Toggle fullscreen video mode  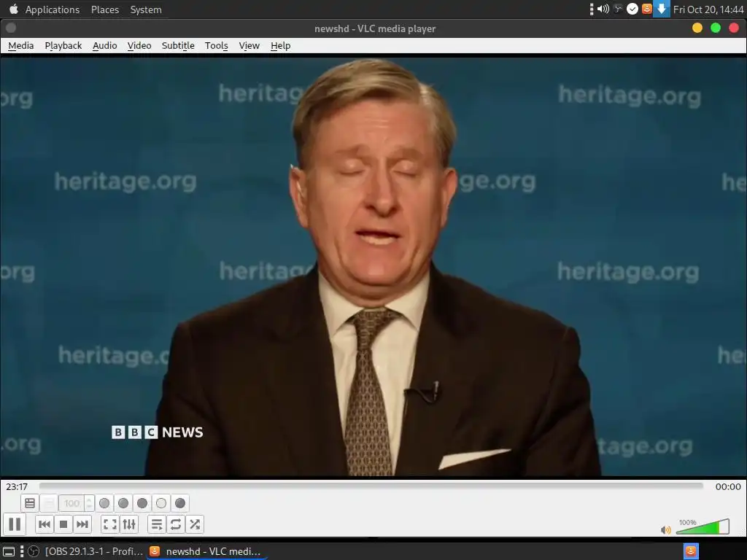[x=110, y=524]
